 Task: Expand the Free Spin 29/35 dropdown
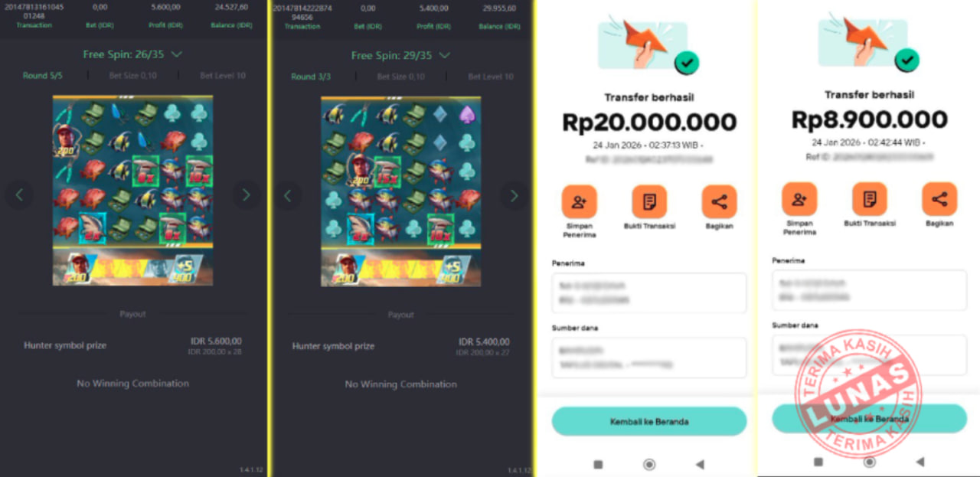[400, 55]
